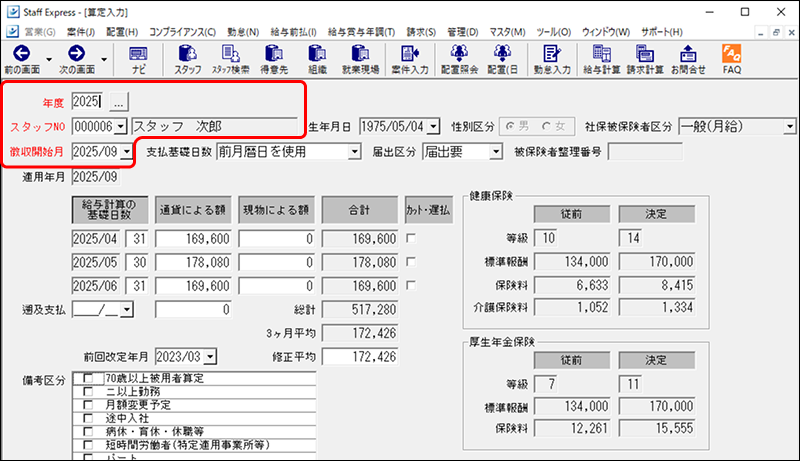Screen dimensions: 800x461
Task: Click the child window icon beside 営業 menu
Action: click(x=13, y=32)
